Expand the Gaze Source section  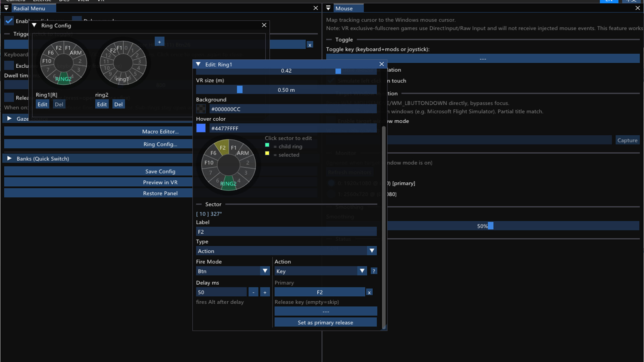(9, 119)
